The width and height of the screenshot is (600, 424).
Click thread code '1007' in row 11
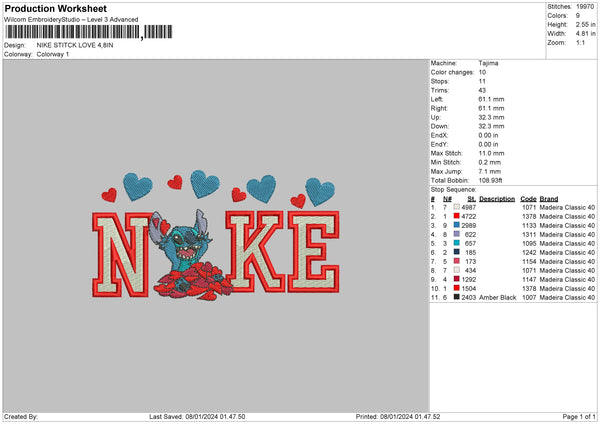click(529, 297)
